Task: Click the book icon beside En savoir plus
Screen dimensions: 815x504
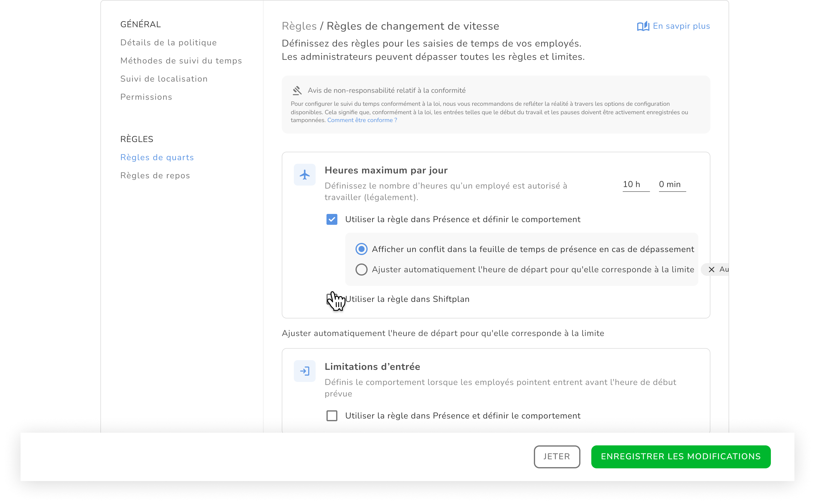Action: pos(643,26)
